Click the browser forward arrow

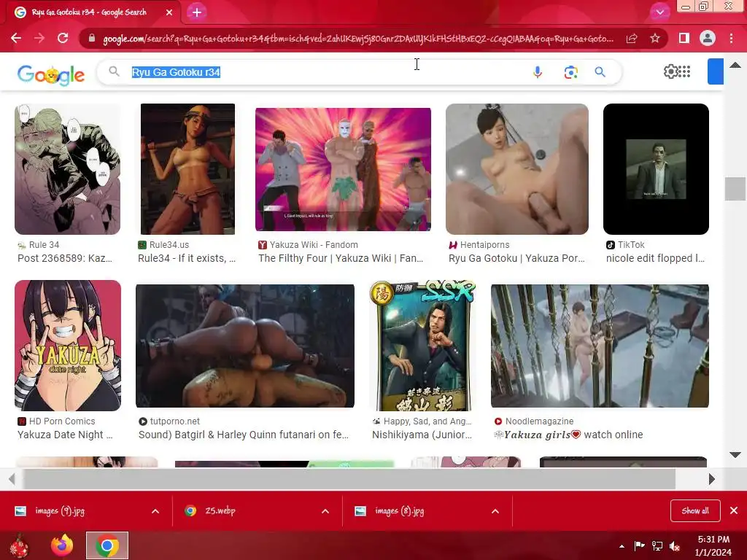(39, 38)
